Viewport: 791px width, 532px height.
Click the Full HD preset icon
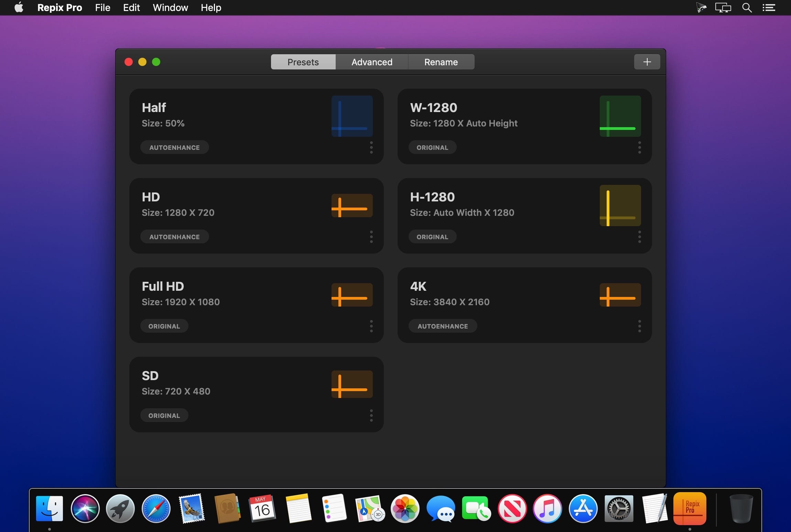pyautogui.click(x=351, y=295)
